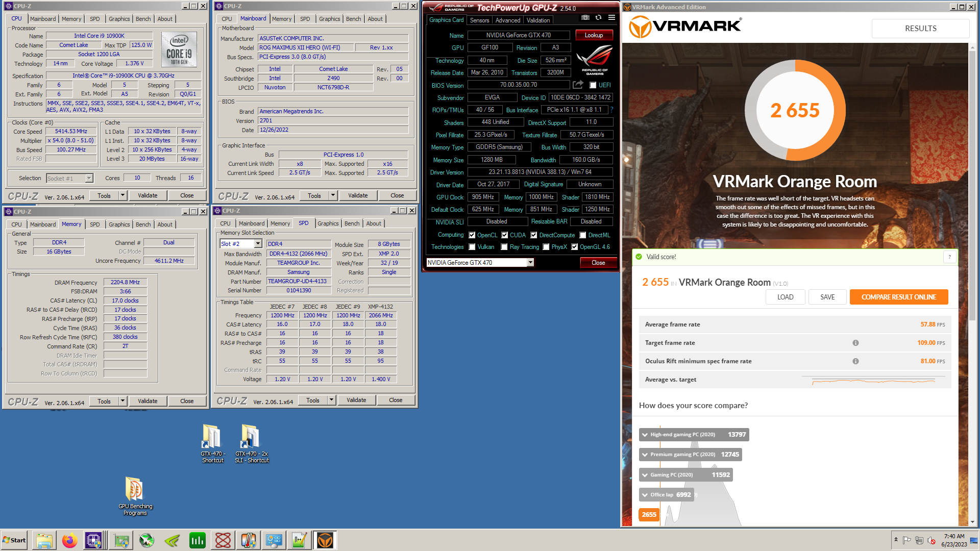
Task: Click Compare Result Online button
Action: pos(899,297)
